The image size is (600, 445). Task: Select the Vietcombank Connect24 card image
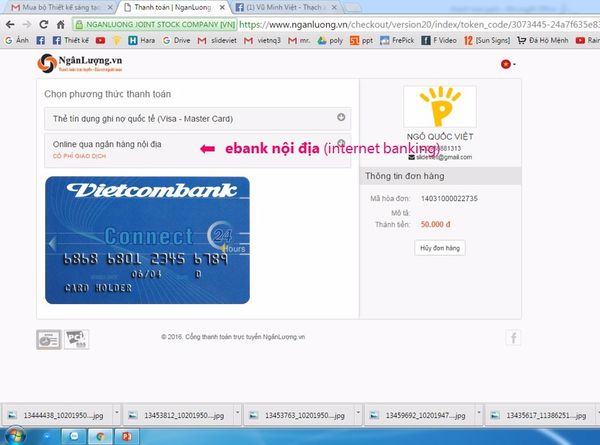[x=147, y=240]
